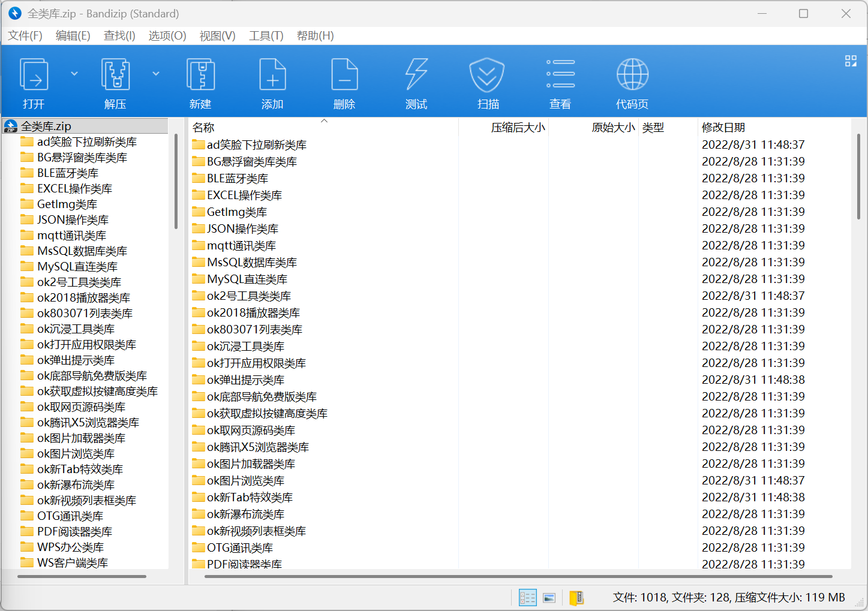Delete selected entries using the 删除 icon
The width and height of the screenshot is (868, 611).
[x=344, y=81]
